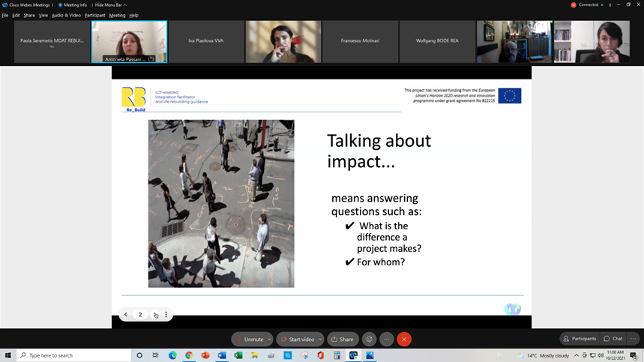Switch to PowerPoint in taskbar
Viewport: 644px width, 362px height.
[205, 355]
